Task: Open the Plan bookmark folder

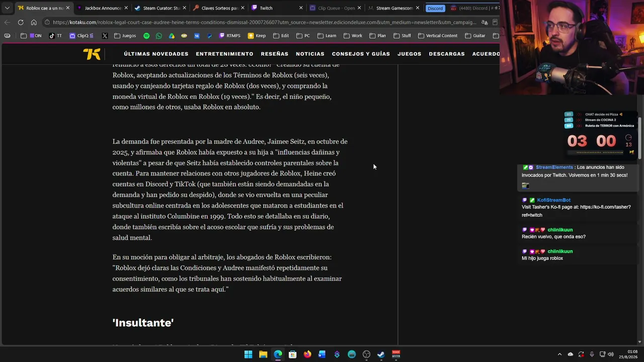Action: [377, 36]
